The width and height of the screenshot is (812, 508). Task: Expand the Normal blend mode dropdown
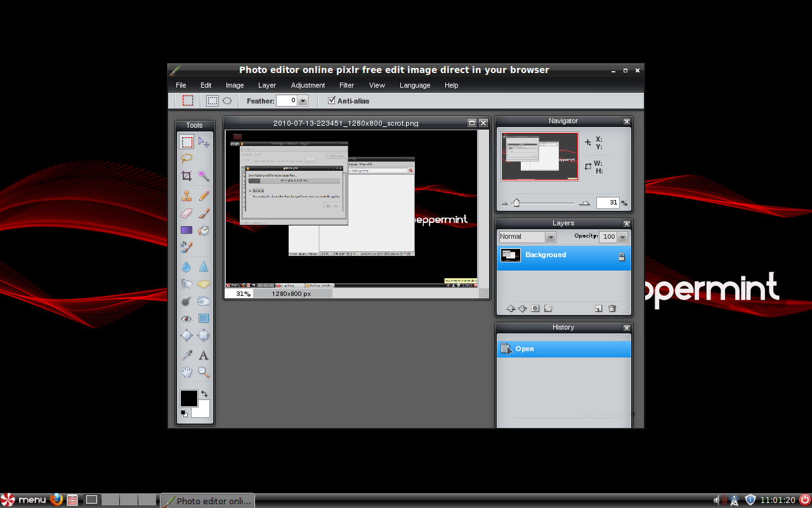tap(550, 237)
